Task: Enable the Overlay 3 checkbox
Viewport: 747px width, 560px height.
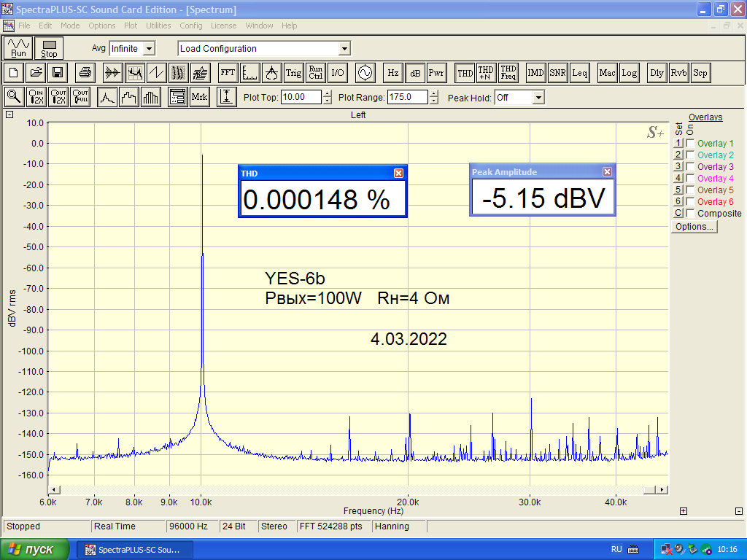Action: 690,166
